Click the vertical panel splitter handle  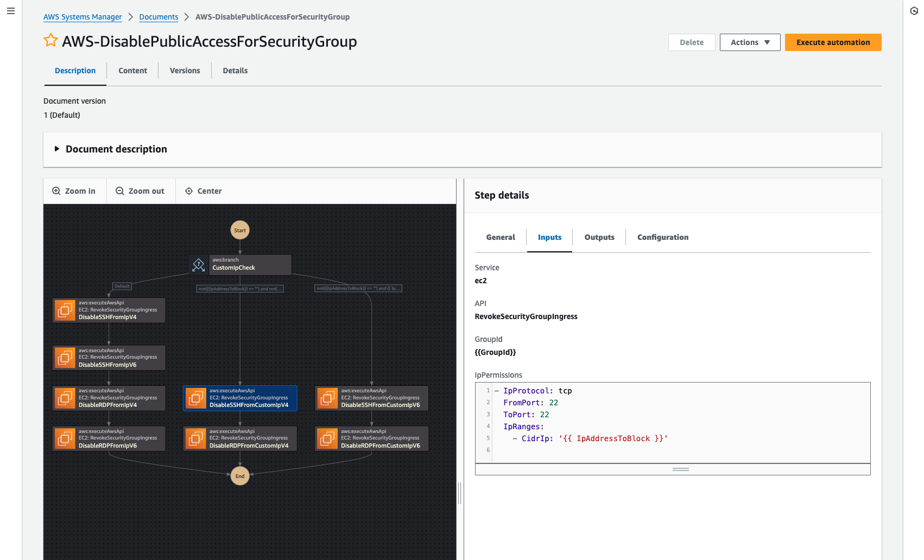[x=460, y=493]
